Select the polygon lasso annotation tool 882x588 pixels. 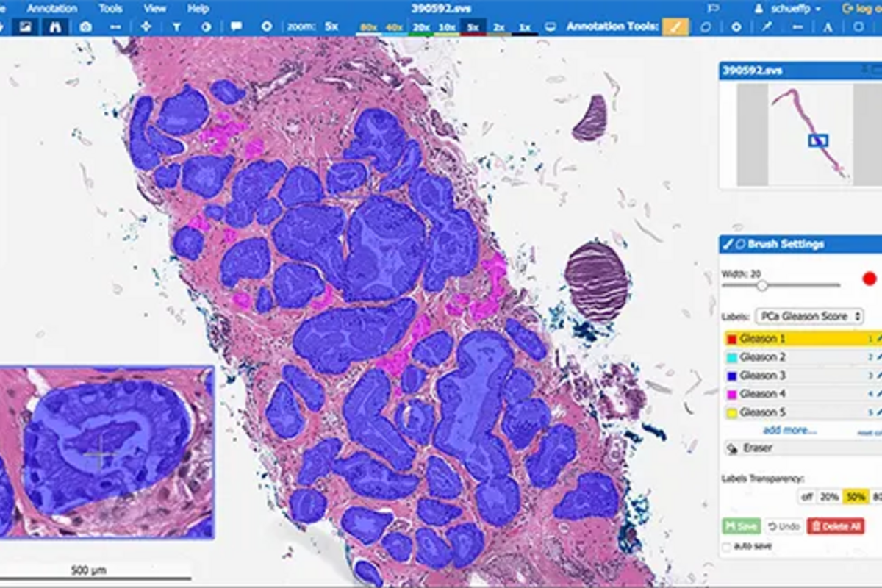tap(705, 26)
